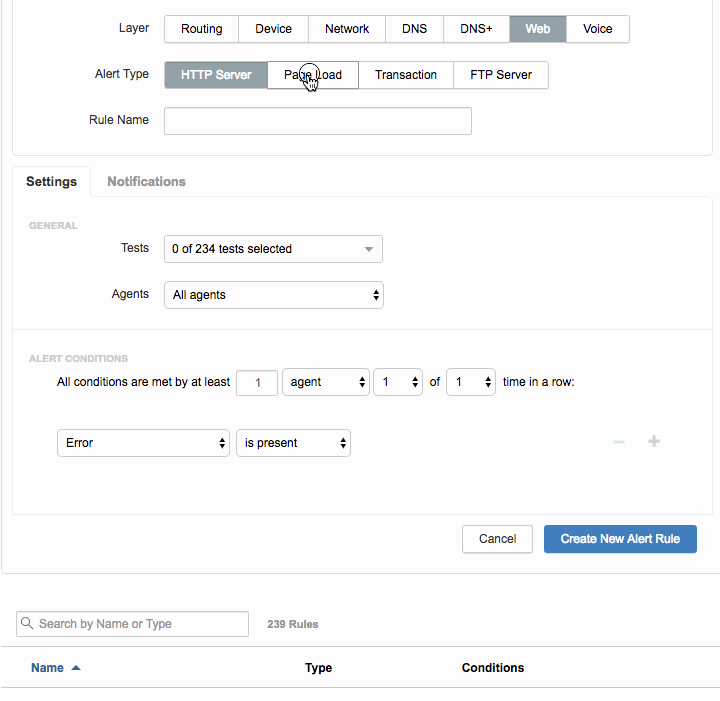
Task: Click into the Rule Name field
Action: point(317,121)
